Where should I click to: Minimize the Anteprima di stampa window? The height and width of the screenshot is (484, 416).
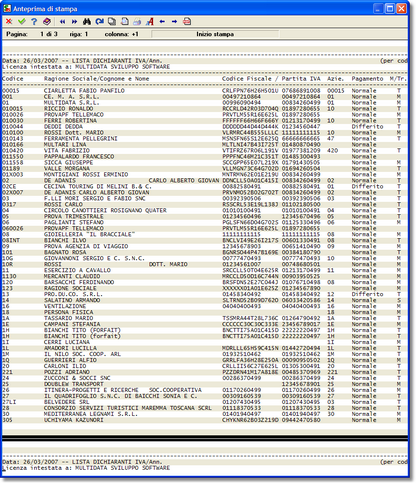(x=378, y=8)
